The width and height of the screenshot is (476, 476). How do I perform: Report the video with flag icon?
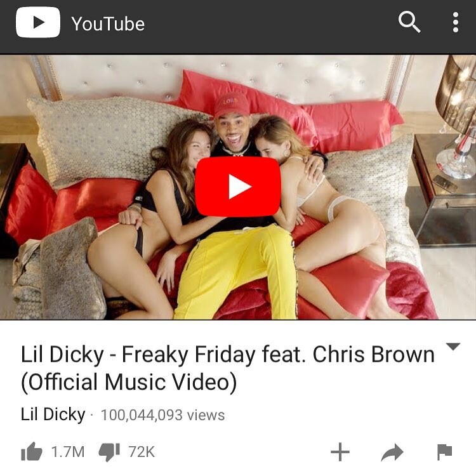[445, 452]
